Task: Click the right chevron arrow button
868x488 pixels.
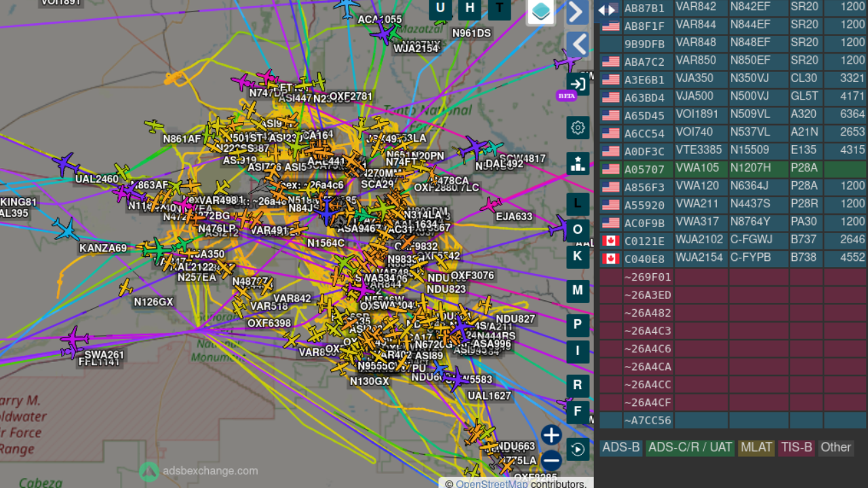Action: [577, 12]
